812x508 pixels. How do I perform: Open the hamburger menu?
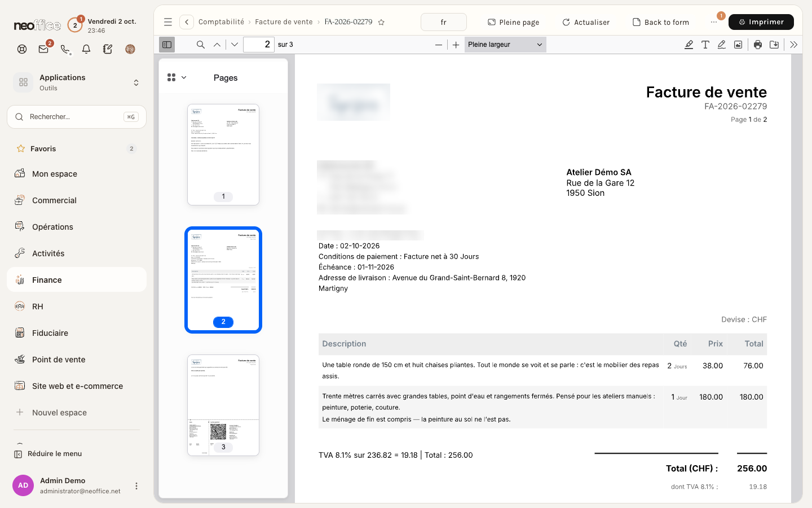168,22
